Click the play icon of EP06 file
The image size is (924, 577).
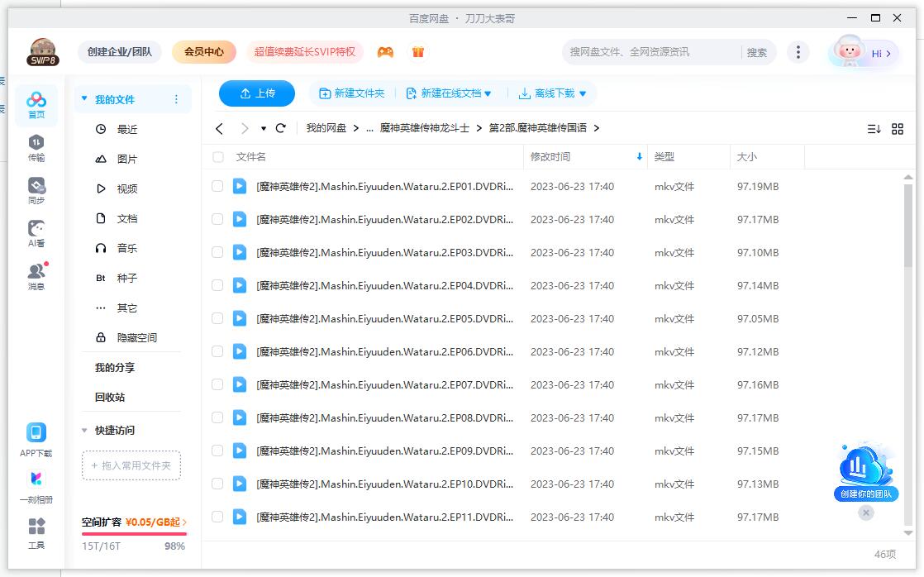tap(239, 351)
